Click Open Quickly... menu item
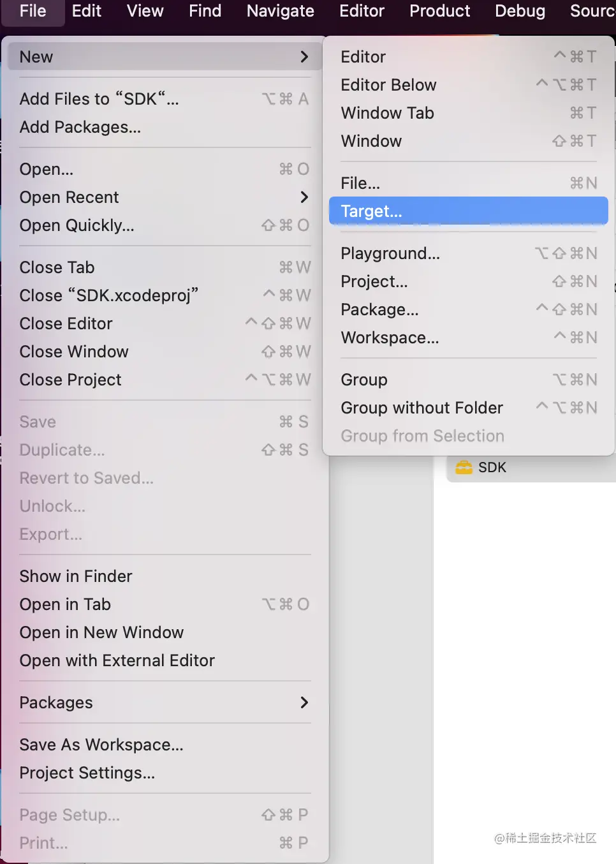Image resolution: width=616 pixels, height=864 pixels. click(x=77, y=225)
